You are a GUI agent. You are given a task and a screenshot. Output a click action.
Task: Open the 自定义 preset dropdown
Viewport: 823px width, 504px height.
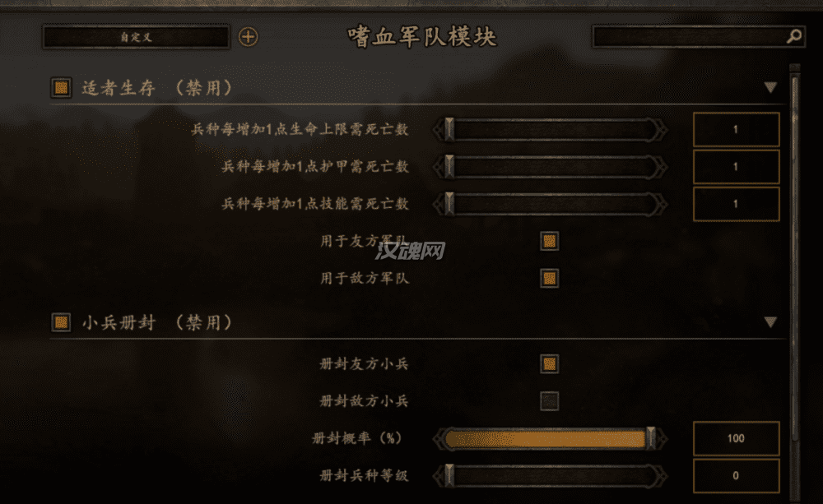point(136,37)
